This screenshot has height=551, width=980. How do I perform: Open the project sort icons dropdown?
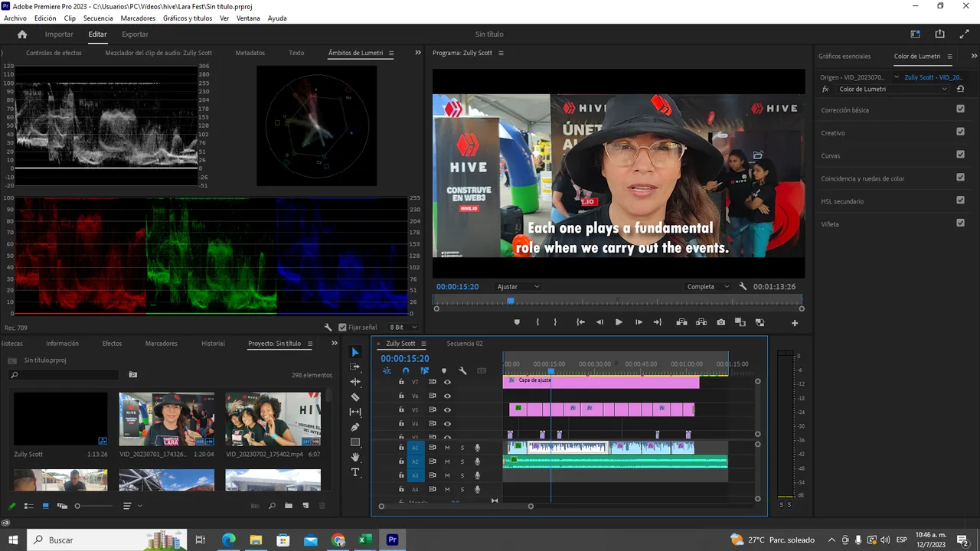pyautogui.click(x=131, y=506)
